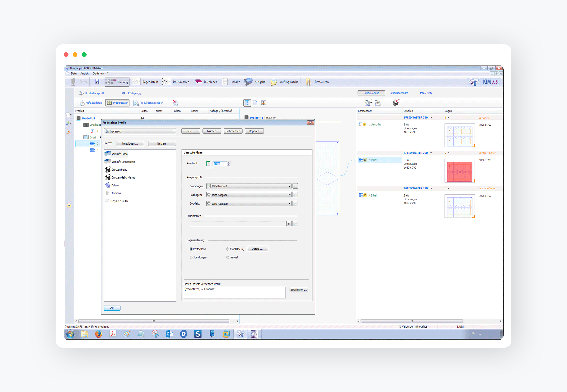Select the Trimmen process in list
Image resolution: width=567 pixels, height=392 pixels.
tap(116, 193)
